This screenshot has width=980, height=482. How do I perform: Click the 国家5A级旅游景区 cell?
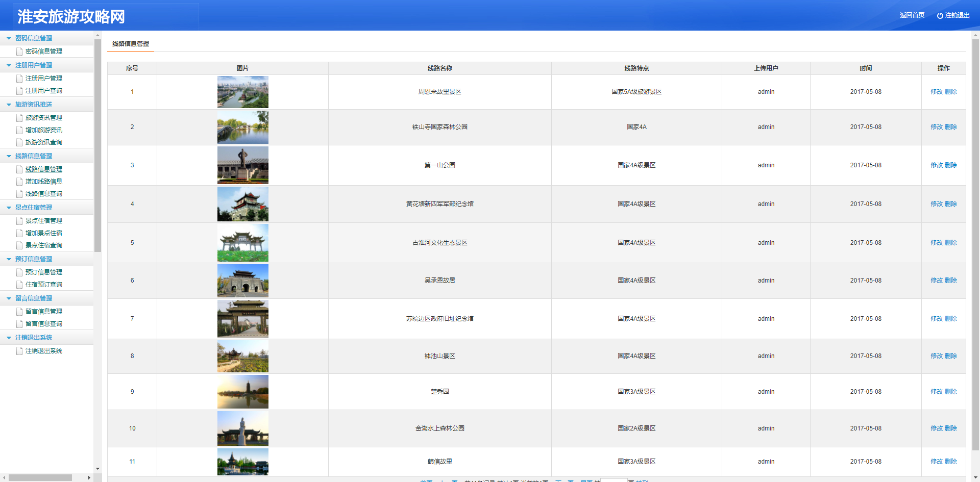click(636, 92)
